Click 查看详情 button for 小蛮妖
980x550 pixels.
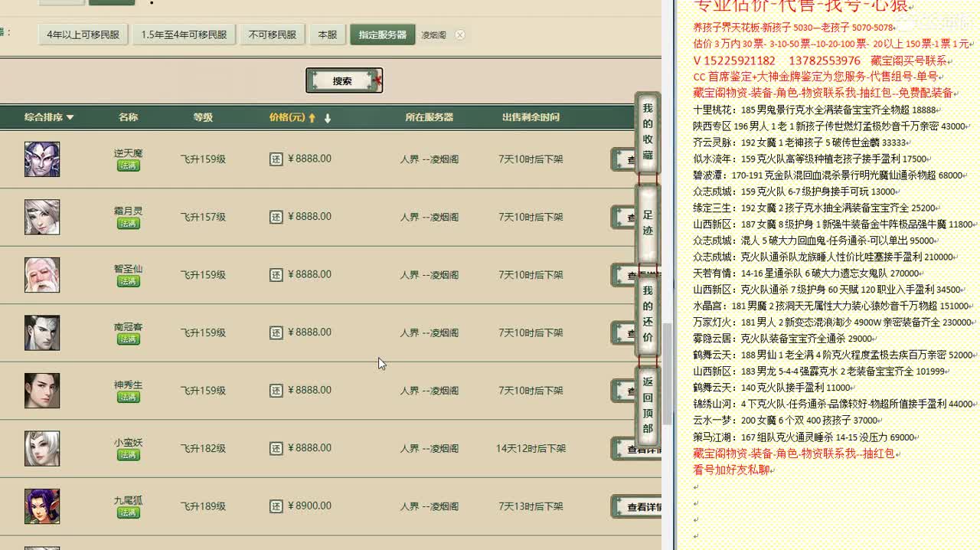tap(637, 449)
